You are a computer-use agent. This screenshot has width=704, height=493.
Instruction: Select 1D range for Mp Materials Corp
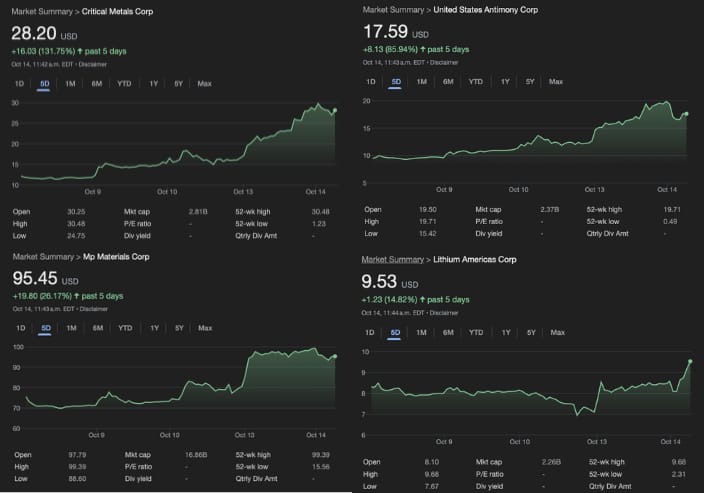pos(21,328)
